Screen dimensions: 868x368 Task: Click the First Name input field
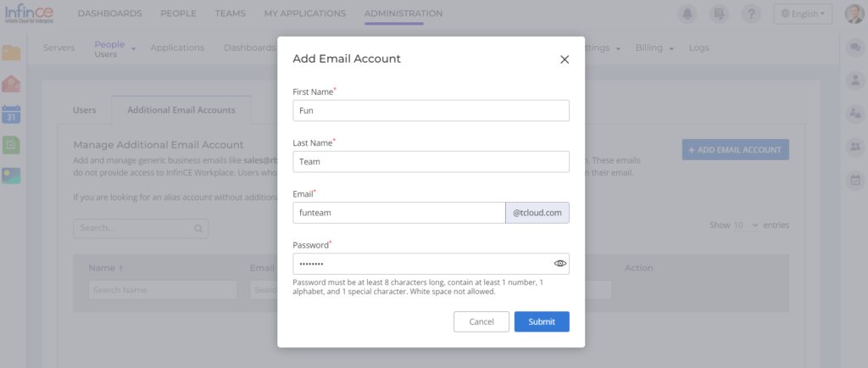point(431,111)
